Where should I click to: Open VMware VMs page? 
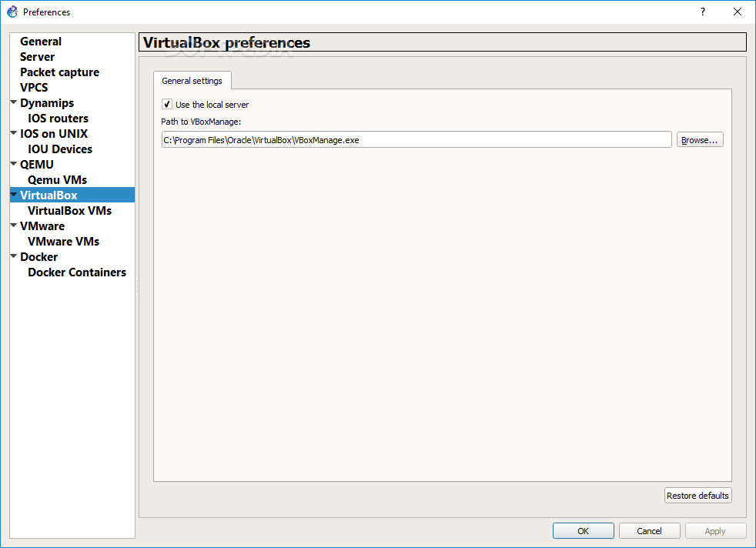pyautogui.click(x=64, y=242)
